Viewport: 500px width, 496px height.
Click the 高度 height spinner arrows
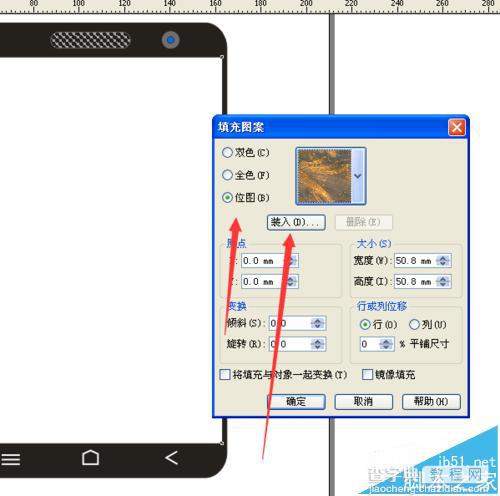443,282
